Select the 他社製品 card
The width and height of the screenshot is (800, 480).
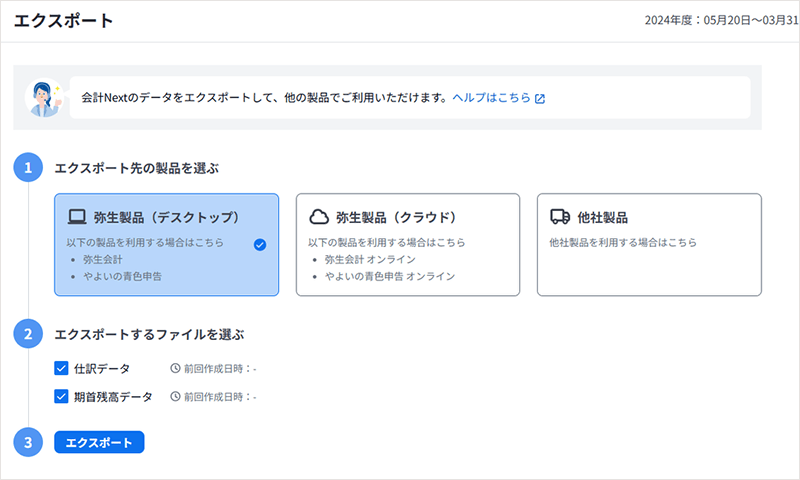coord(649,244)
